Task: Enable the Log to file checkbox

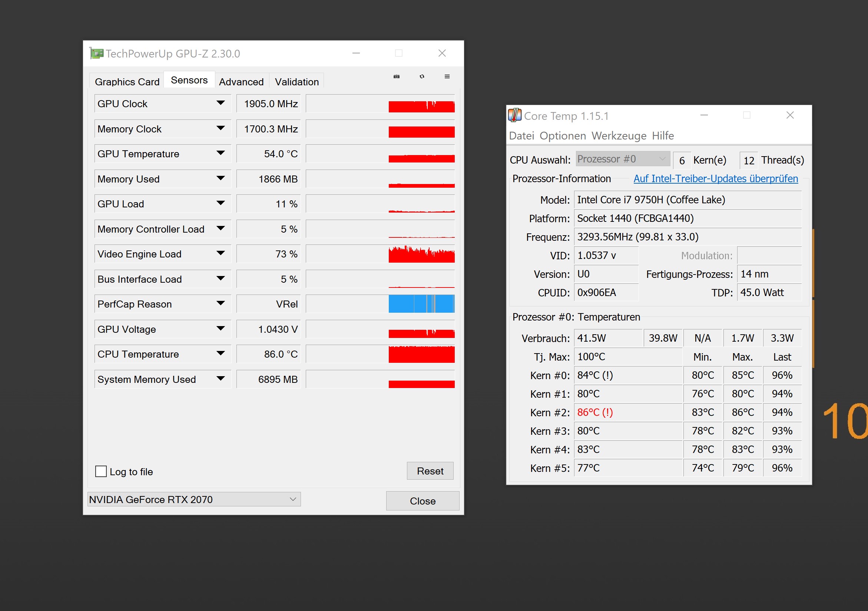Action: point(101,472)
